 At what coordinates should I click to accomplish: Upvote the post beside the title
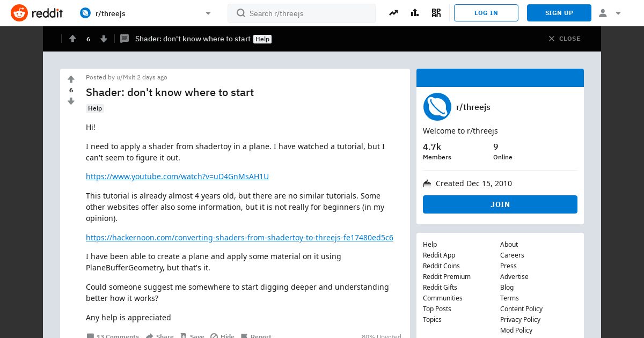click(71, 79)
